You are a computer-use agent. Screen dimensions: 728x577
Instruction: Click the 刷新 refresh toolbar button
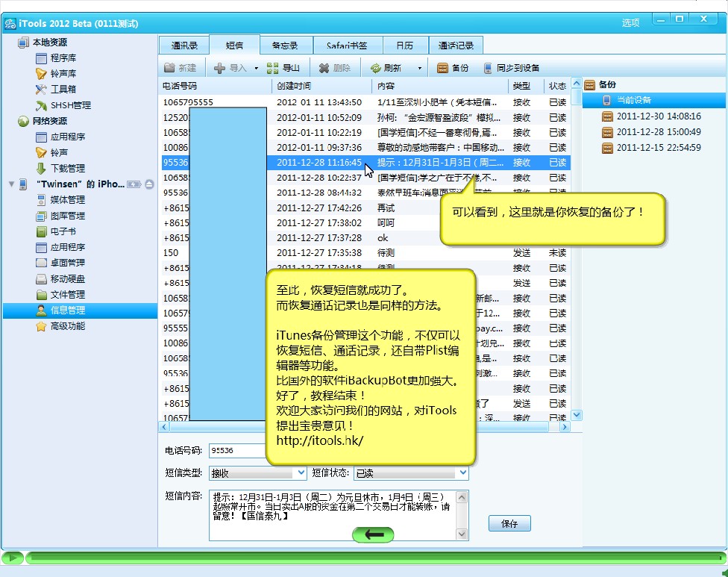click(386, 68)
